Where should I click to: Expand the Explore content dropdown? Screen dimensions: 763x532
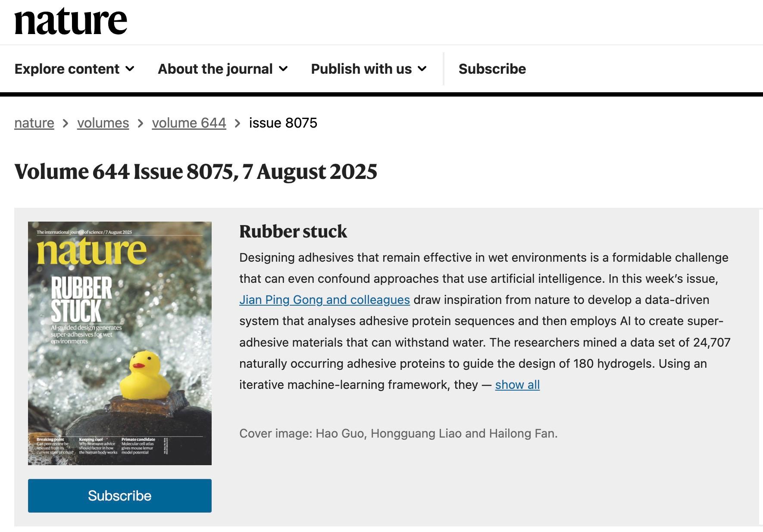[74, 69]
